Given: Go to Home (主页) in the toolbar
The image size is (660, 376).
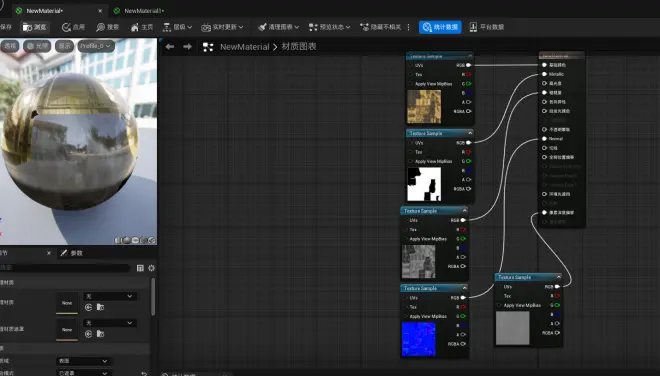Looking at the screenshot, I should click(141, 27).
